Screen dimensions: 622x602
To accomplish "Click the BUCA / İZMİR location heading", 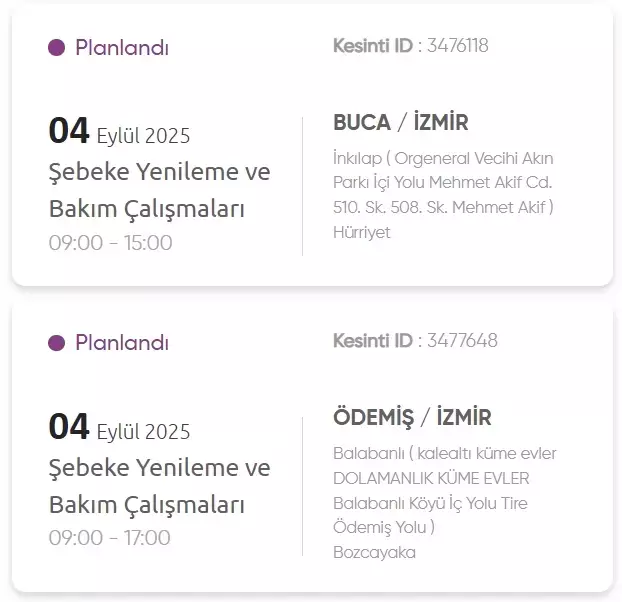I will pyautogui.click(x=400, y=123).
